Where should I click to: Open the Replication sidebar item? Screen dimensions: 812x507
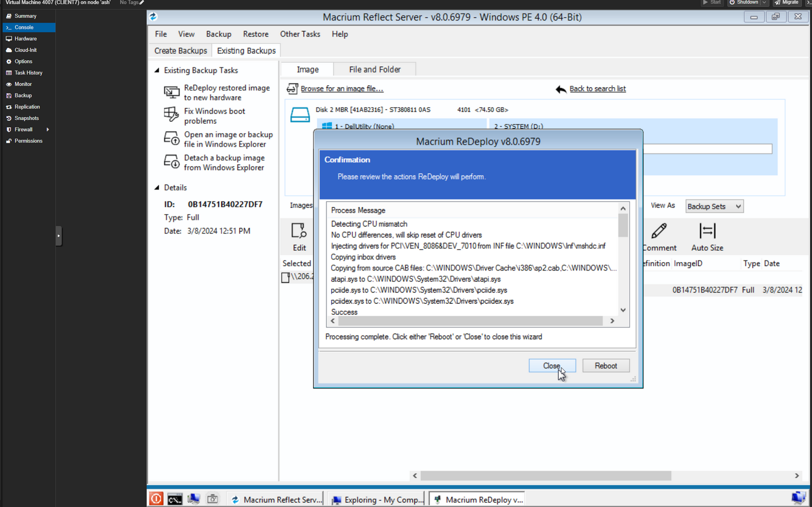[x=27, y=107]
